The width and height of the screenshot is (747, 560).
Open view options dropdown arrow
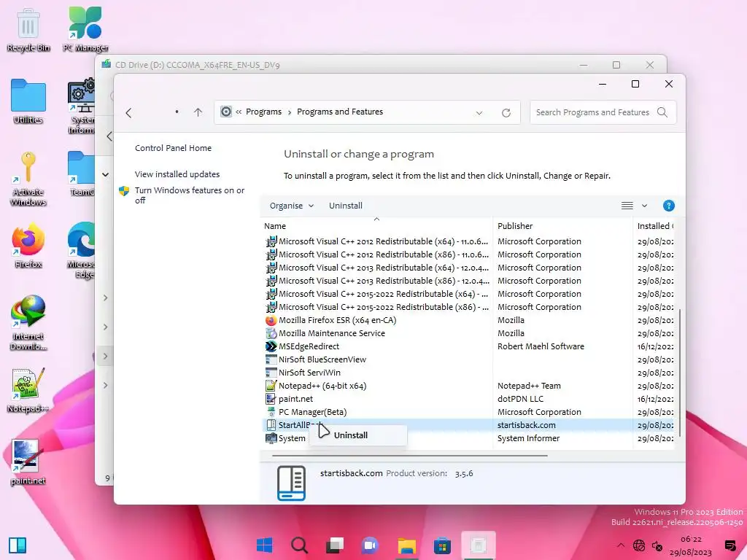click(x=644, y=206)
